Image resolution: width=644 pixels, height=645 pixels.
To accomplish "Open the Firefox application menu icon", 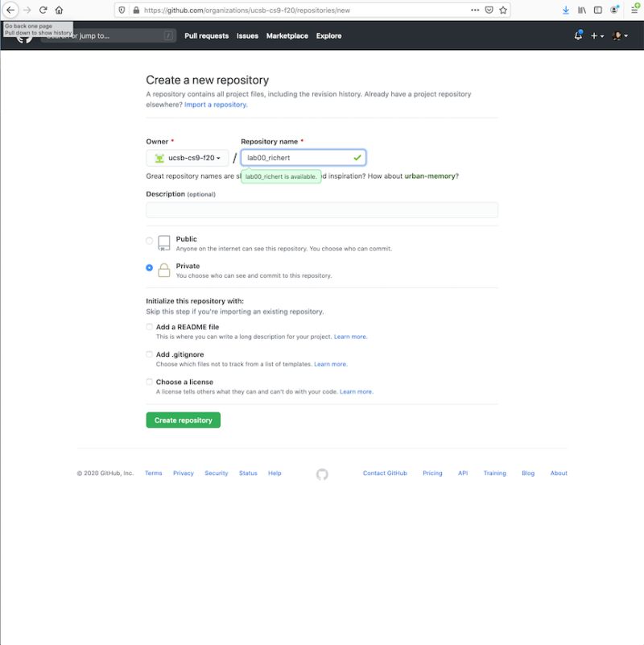I will pyautogui.click(x=632, y=10).
